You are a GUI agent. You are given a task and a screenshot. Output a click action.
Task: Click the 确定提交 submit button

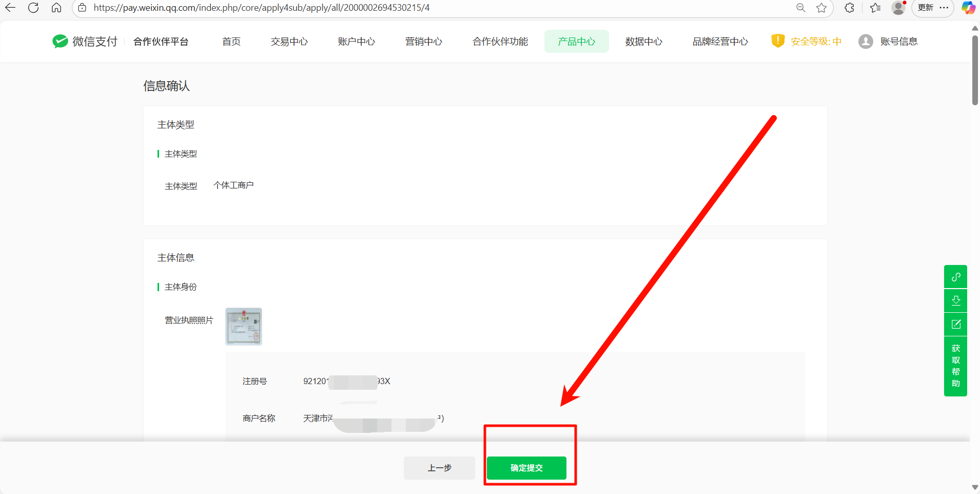click(x=526, y=468)
